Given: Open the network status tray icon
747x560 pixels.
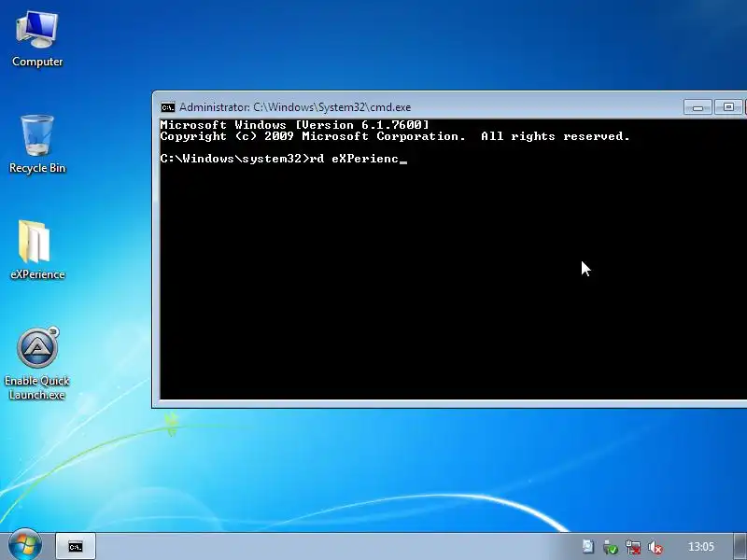Looking at the screenshot, I should coord(633,547).
